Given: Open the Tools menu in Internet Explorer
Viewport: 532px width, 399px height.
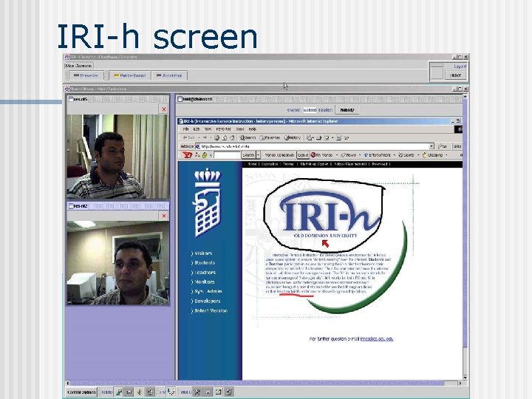Looking at the screenshot, I should pos(240,129).
